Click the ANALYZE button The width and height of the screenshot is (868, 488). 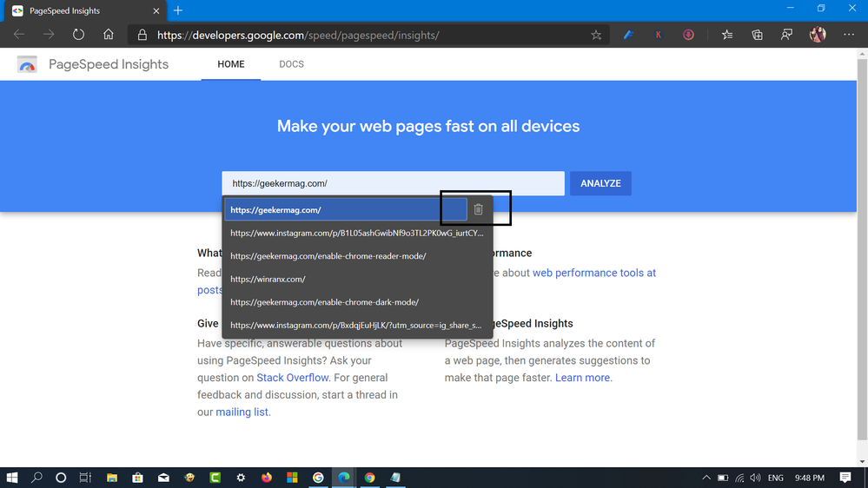[x=600, y=183]
